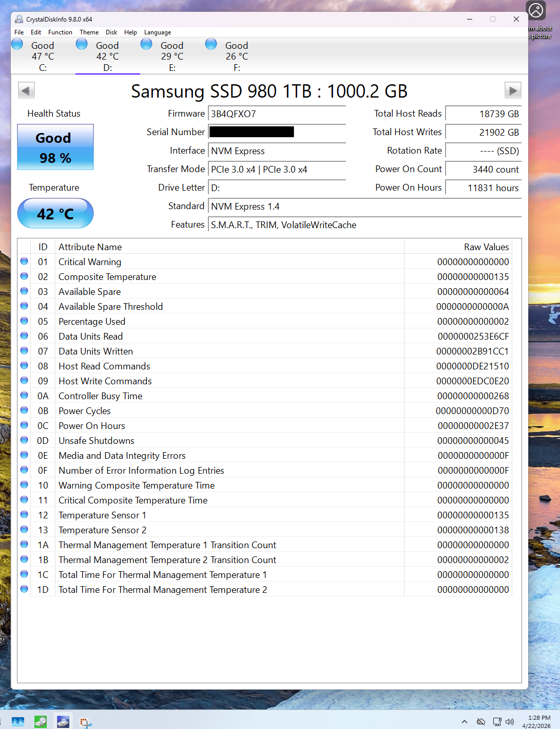Image resolution: width=560 pixels, height=729 pixels.
Task: Open the green disk app in taskbar
Action: (41, 721)
